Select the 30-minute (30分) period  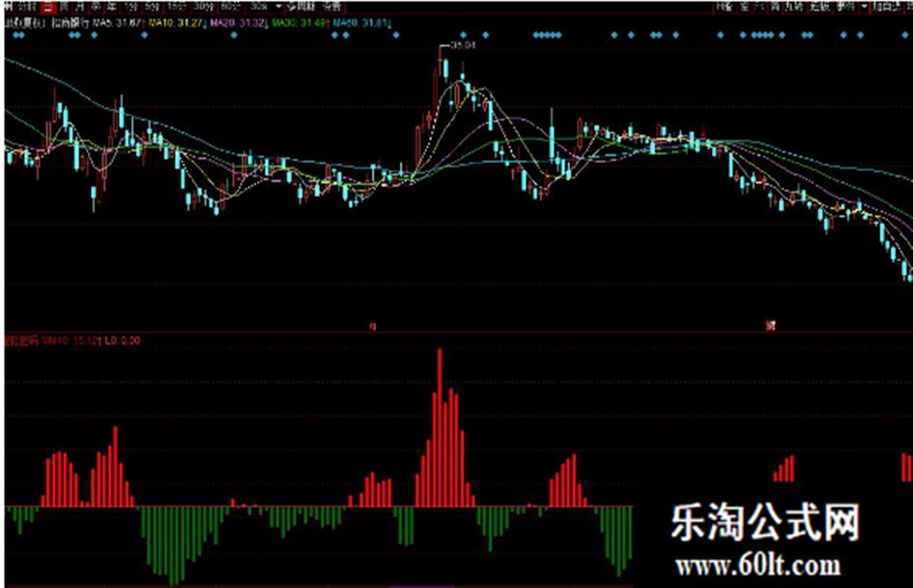(x=203, y=7)
